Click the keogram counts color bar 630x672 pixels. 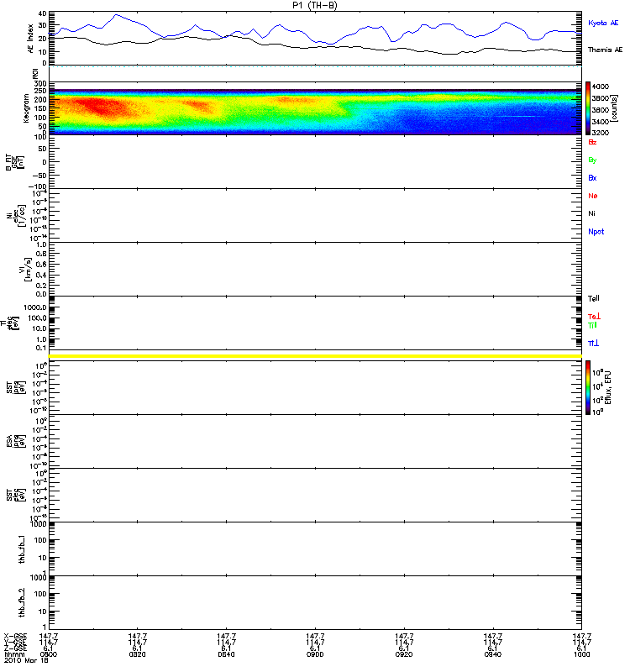(588, 108)
